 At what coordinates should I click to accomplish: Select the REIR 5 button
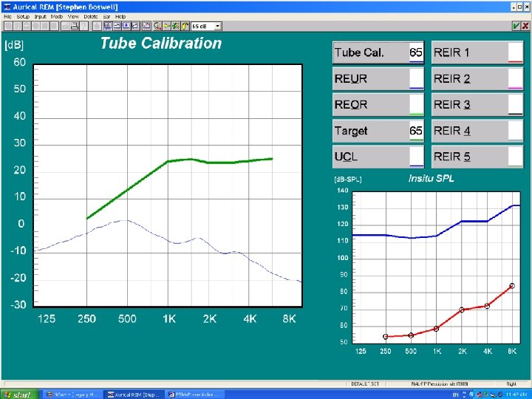coord(477,157)
